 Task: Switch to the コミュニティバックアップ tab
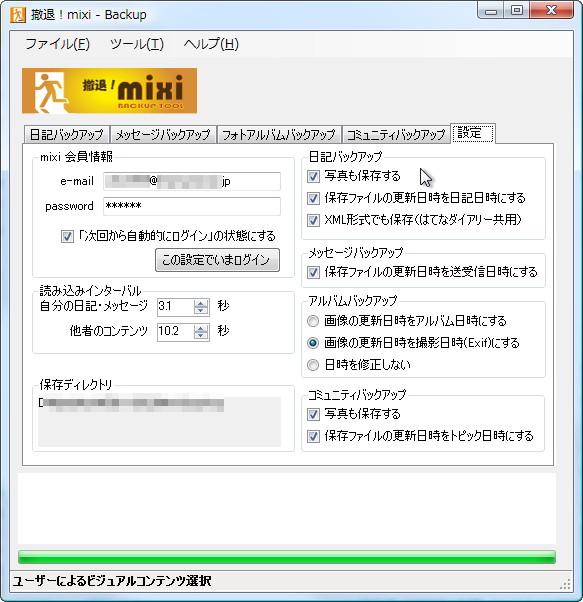click(x=396, y=135)
